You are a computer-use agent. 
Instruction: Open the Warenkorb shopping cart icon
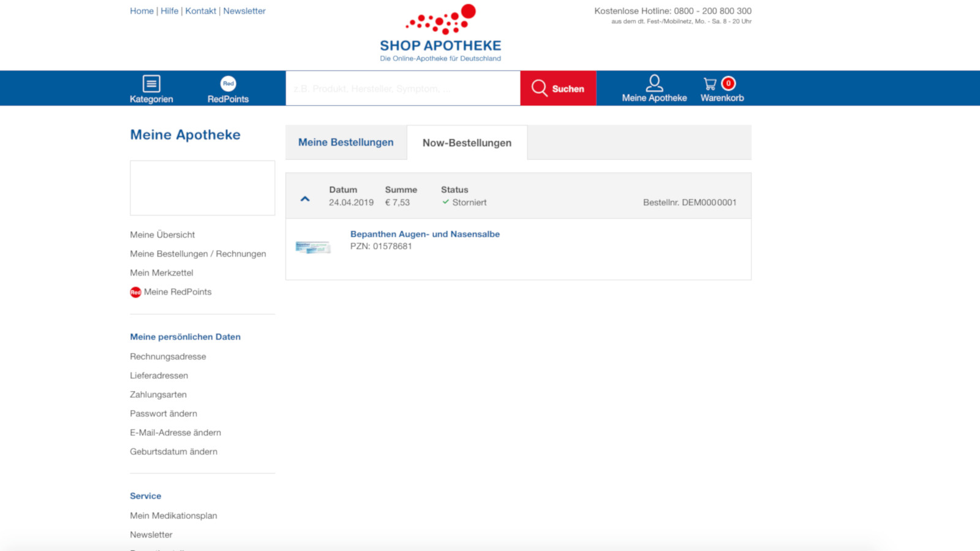pyautogui.click(x=710, y=84)
